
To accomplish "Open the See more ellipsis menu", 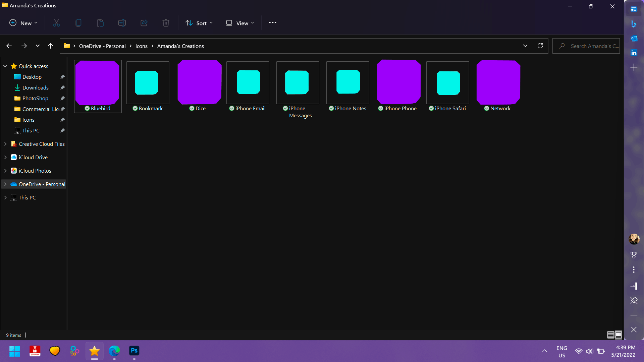I will [273, 23].
